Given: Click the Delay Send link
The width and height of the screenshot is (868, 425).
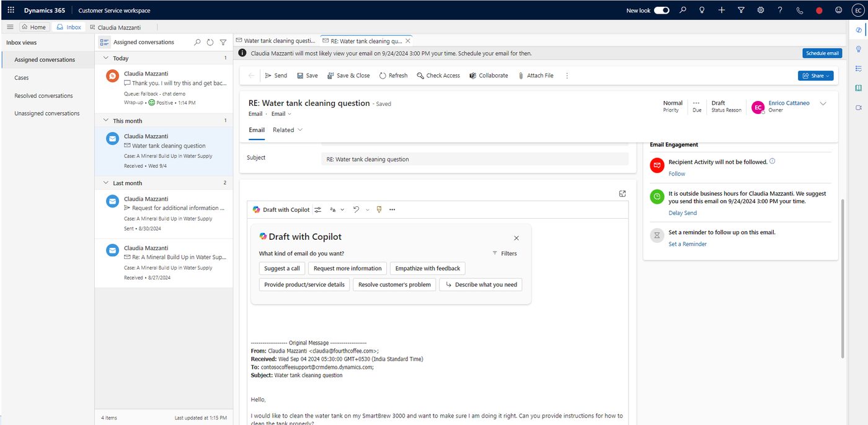Looking at the screenshot, I should (683, 213).
